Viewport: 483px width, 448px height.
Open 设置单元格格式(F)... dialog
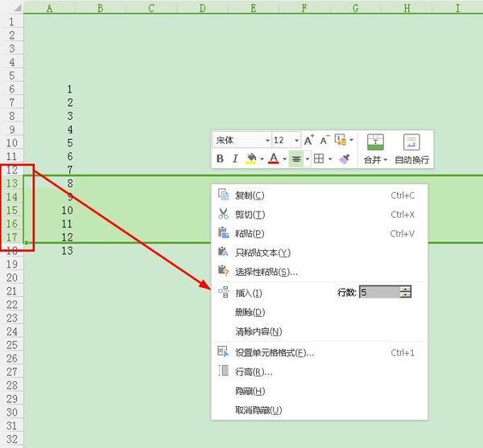click(x=320, y=352)
